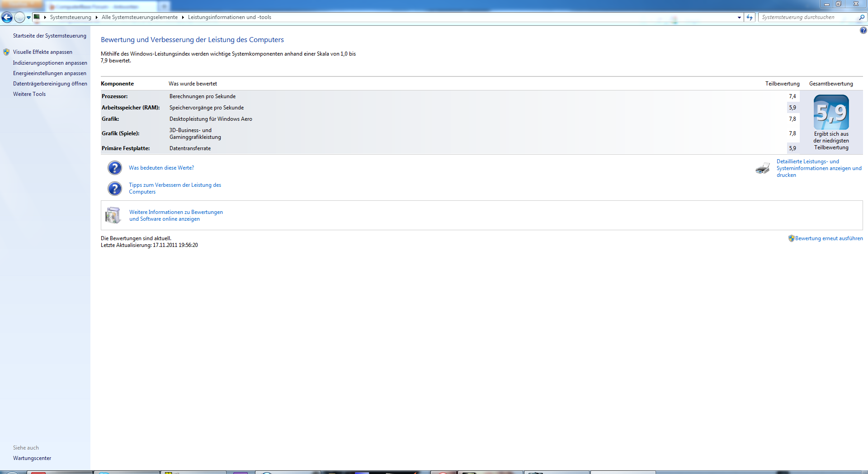Open Weitere Informationen zu Bewertungen online link

tap(176, 215)
